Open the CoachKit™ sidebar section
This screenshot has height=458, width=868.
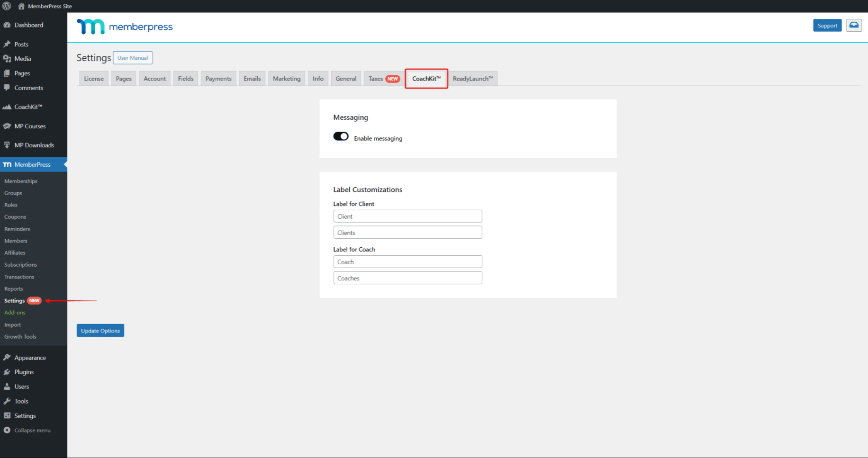coord(27,107)
